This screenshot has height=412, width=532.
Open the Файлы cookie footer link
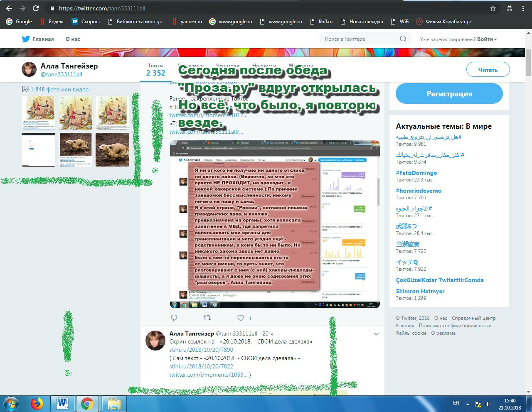411,333
